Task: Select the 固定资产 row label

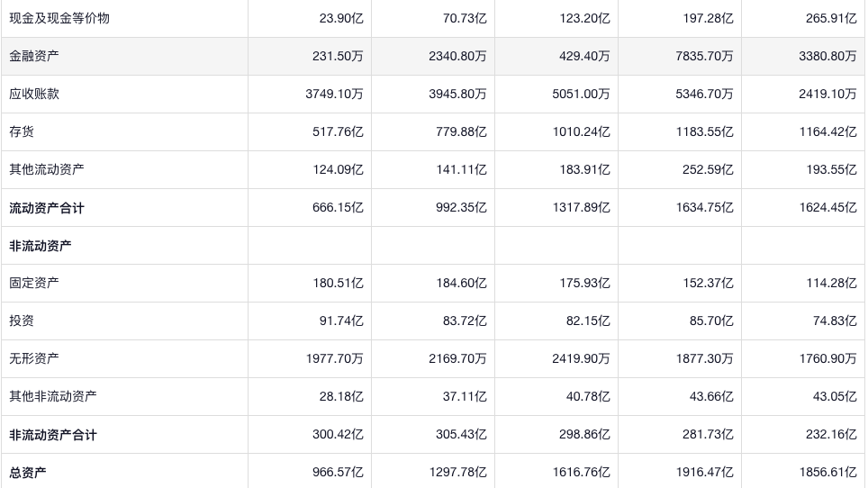Action: tap(34, 283)
